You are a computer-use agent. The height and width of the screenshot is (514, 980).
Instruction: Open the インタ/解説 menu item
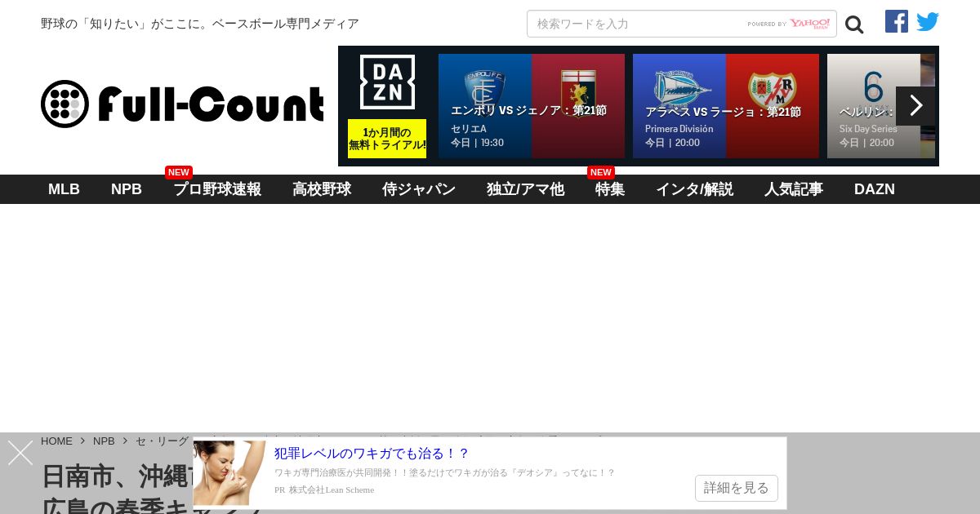pos(694,189)
